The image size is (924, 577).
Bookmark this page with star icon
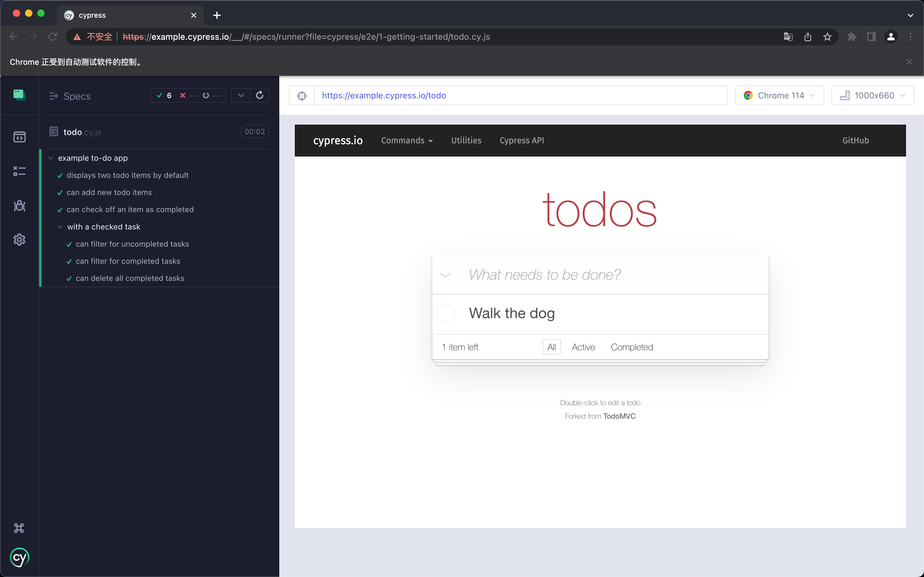827,37
